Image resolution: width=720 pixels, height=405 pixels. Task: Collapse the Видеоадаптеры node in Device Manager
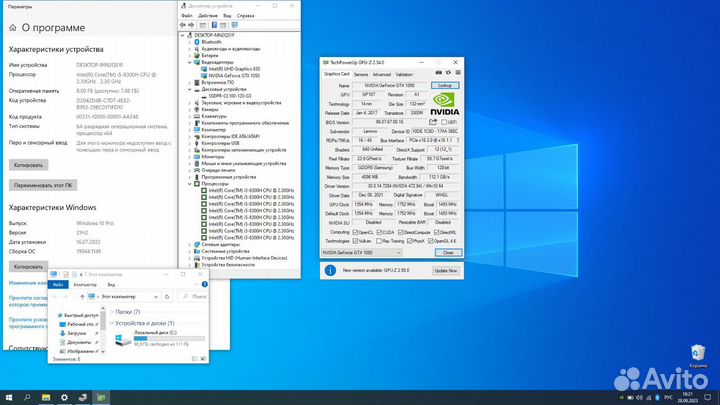(190, 62)
